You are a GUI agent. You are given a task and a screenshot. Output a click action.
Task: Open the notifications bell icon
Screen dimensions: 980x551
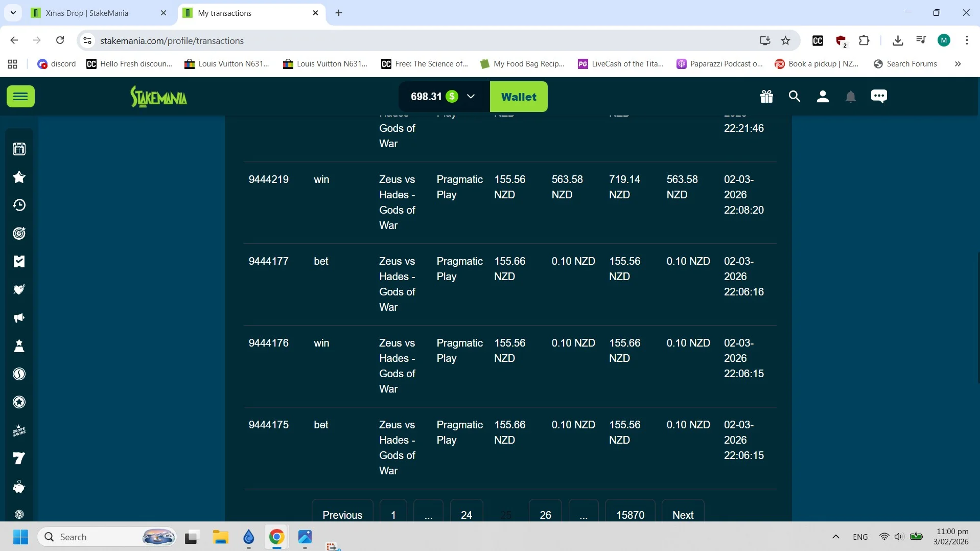click(x=851, y=97)
